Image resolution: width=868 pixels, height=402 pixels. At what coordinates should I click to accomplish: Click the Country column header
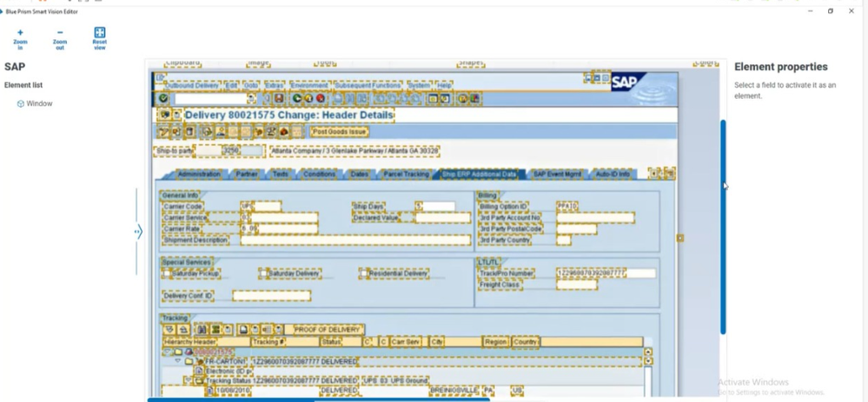526,342
